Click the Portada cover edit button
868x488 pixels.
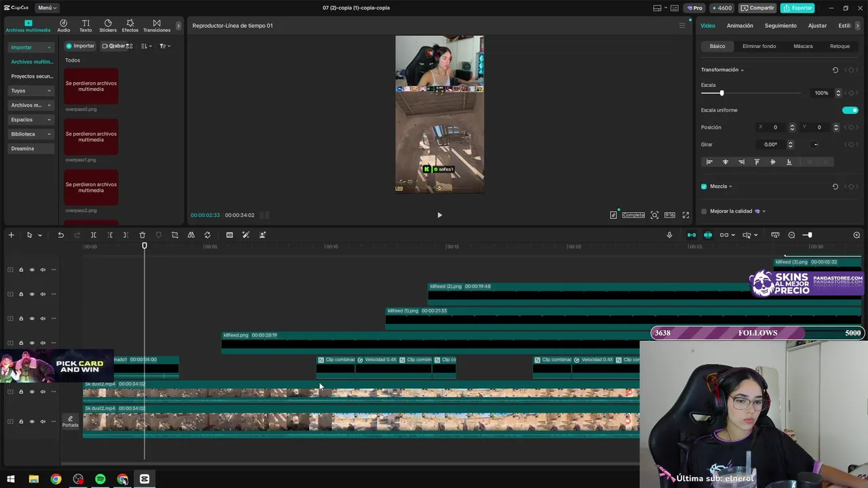click(71, 422)
